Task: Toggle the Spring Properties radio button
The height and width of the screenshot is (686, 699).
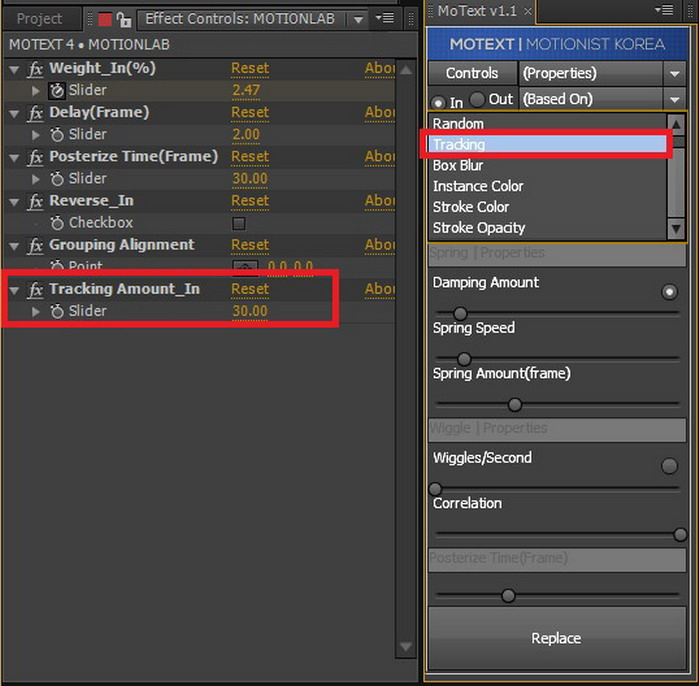Action: (669, 292)
